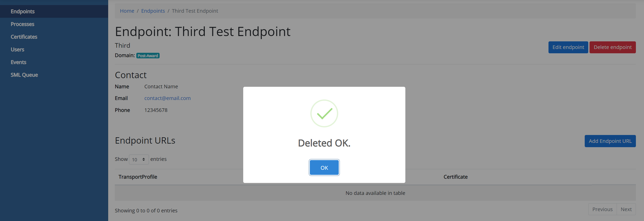Sort by TransportProfile column header

pyautogui.click(x=138, y=177)
